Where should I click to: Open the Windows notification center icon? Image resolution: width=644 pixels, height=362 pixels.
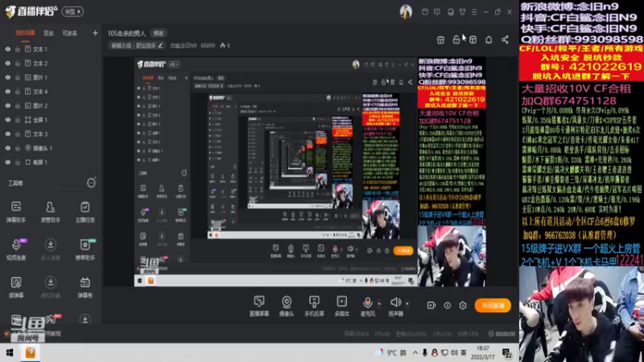coord(506,353)
